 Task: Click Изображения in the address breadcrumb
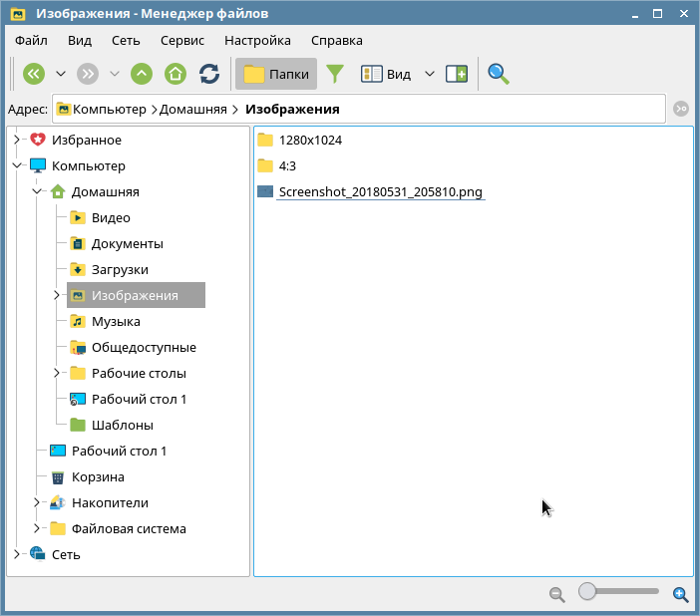pyautogui.click(x=292, y=110)
